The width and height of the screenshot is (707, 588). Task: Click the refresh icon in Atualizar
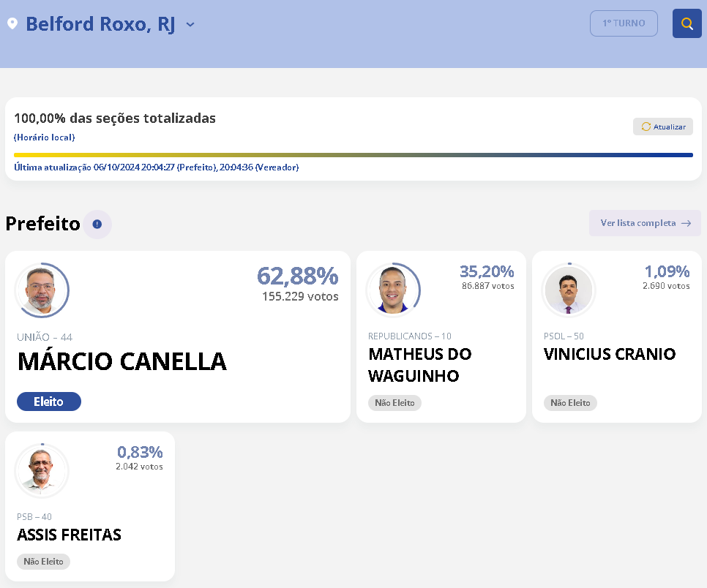pos(646,127)
